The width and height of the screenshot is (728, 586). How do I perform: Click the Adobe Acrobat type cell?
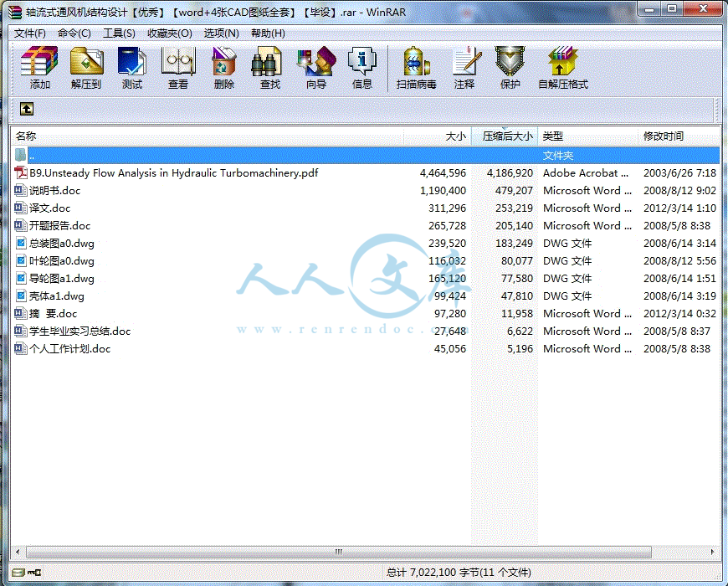point(586,173)
